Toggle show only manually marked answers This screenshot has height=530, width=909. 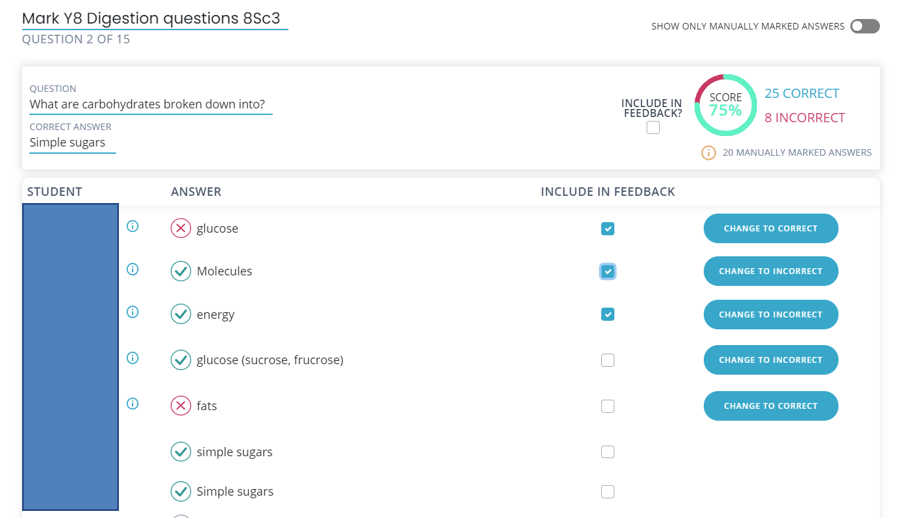[864, 26]
